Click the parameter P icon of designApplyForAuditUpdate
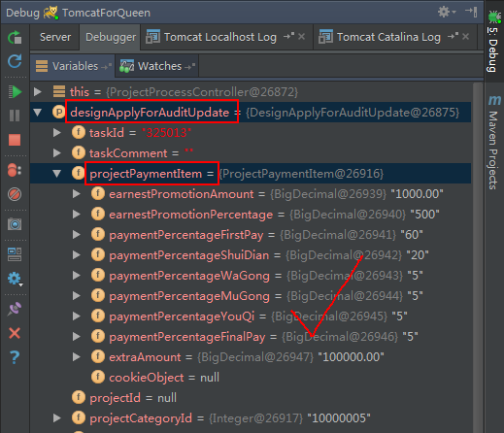This screenshot has height=433, width=504. 59,113
